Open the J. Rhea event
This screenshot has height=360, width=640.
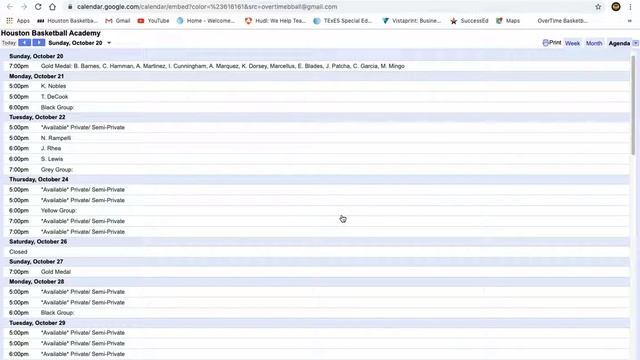point(51,148)
